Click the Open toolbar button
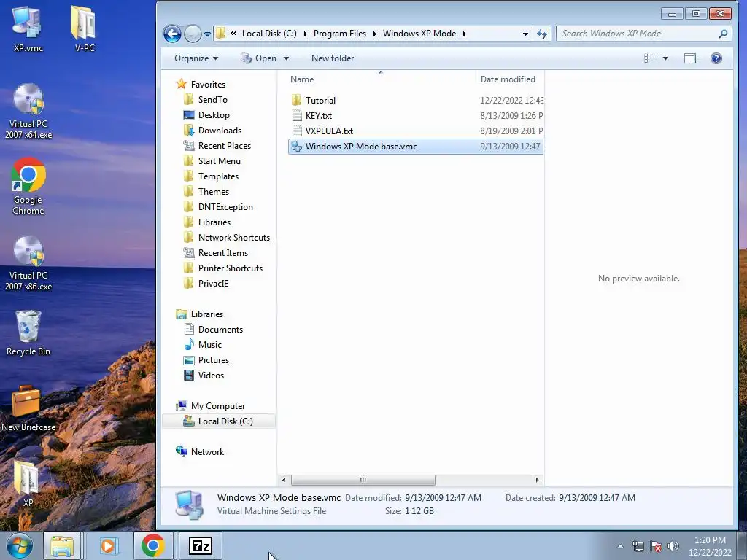This screenshot has width=747, height=560. [259, 58]
